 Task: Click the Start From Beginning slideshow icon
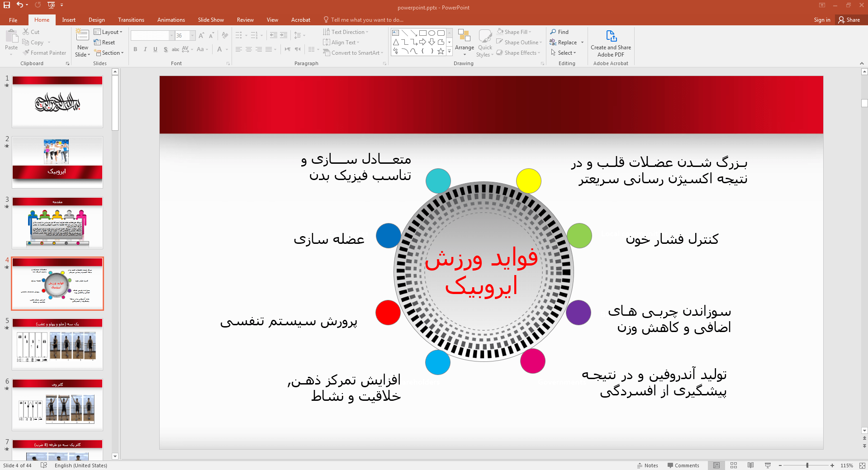51,5
